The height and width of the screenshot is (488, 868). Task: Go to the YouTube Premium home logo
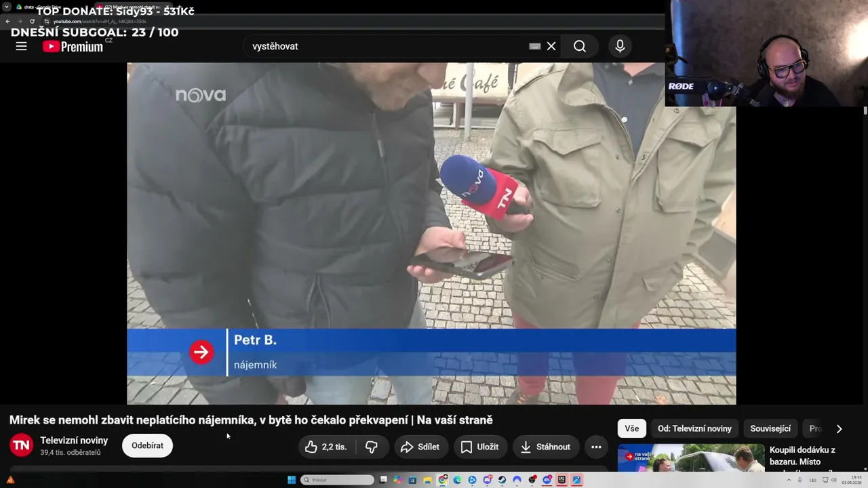pos(74,46)
